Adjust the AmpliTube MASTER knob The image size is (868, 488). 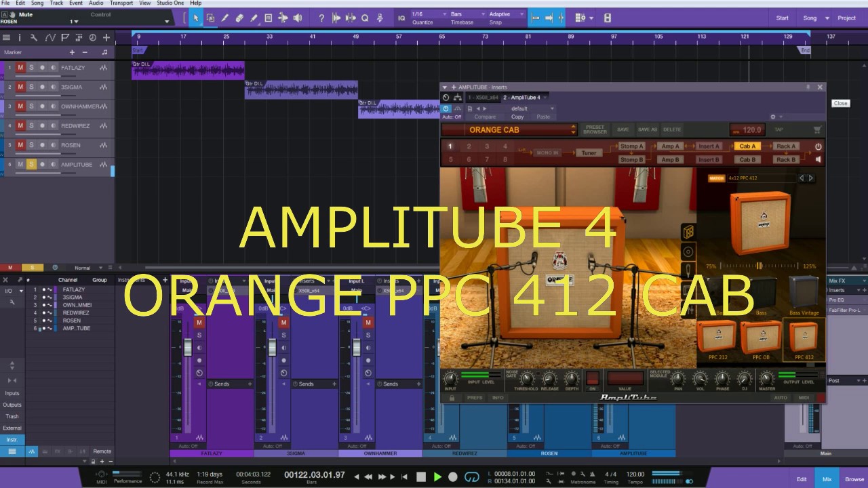pyautogui.click(x=767, y=378)
